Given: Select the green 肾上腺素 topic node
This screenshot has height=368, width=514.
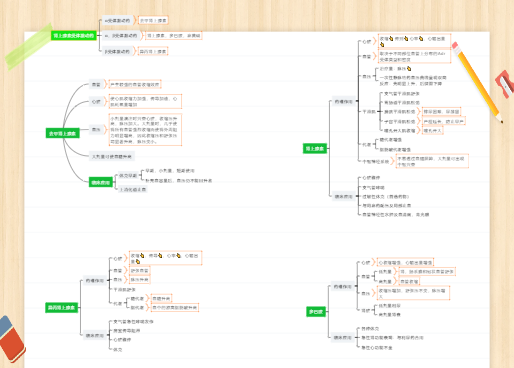Looking at the screenshot, I should [315, 148].
